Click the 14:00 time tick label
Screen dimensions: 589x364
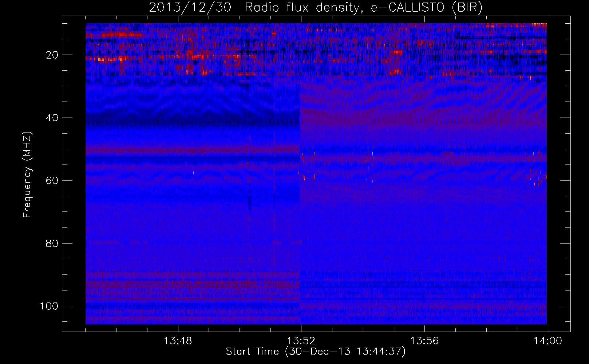click(x=548, y=341)
